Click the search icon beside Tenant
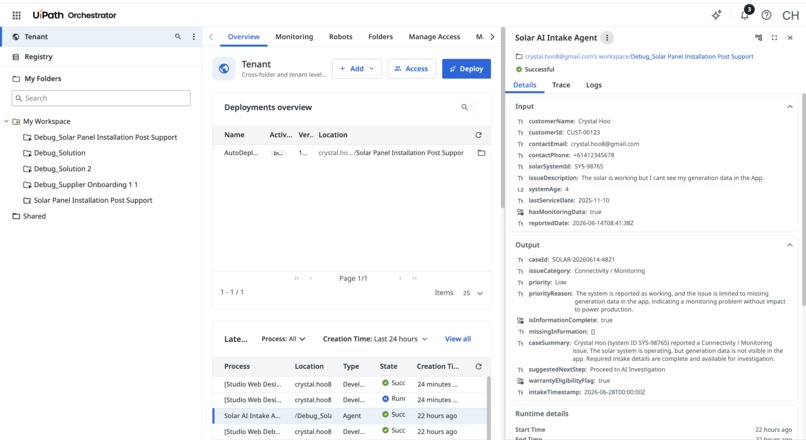This screenshot has width=806, height=440. (178, 36)
